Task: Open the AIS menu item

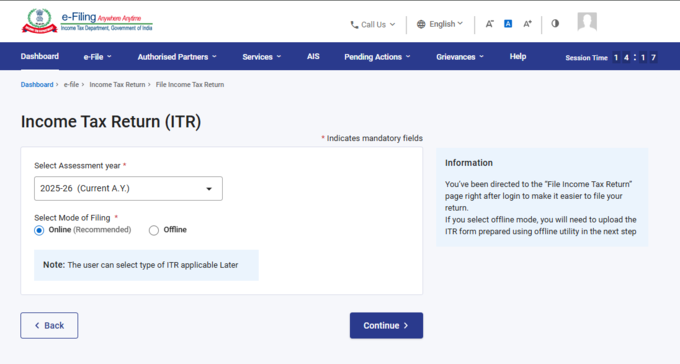Action: click(313, 56)
